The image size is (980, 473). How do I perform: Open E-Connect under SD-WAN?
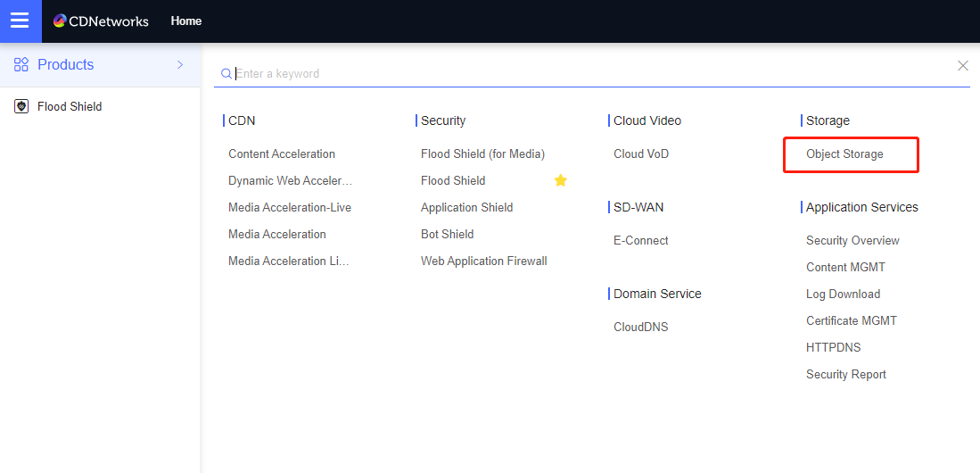(x=640, y=241)
